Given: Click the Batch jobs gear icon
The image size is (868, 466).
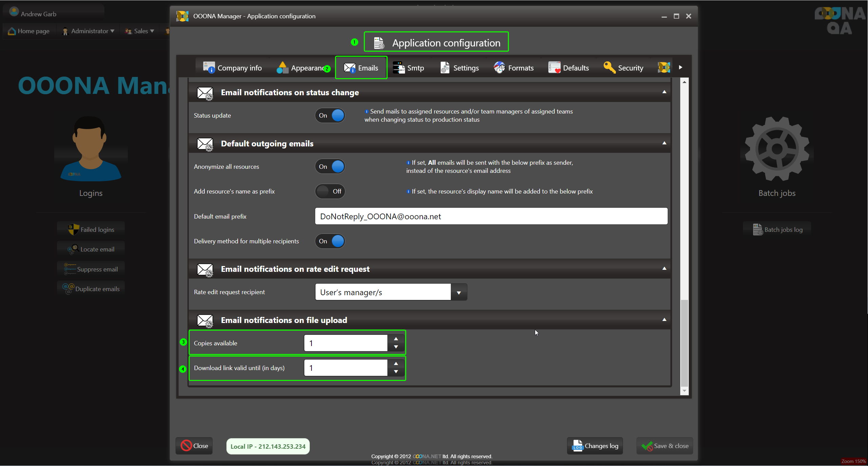Looking at the screenshot, I should [x=777, y=149].
